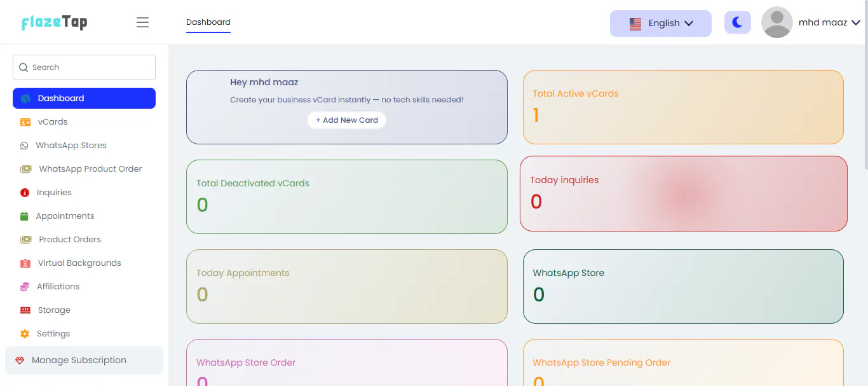Open Appointments menu item
The height and width of the screenshot is (386, 868).
point(84,216)
